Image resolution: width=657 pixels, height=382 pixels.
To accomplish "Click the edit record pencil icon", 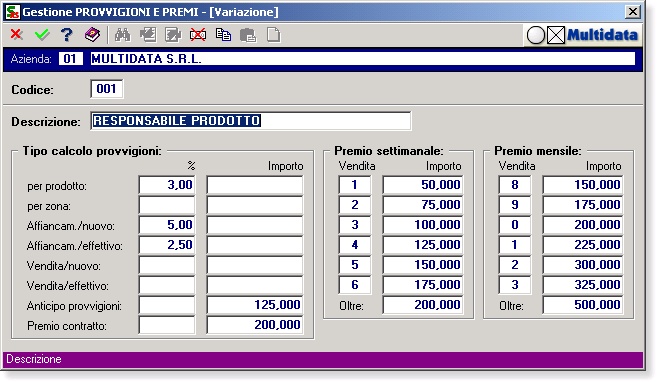I will pyautogui.click(x=173, y=35).
